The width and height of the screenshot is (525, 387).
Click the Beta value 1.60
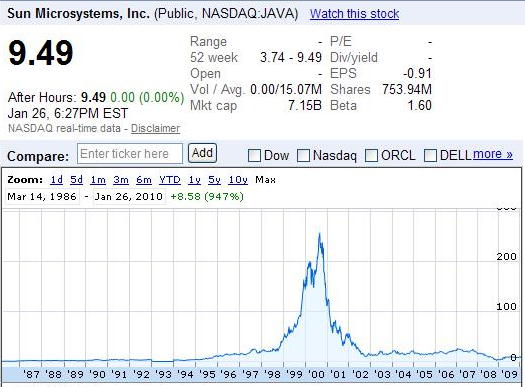[420, 105]
